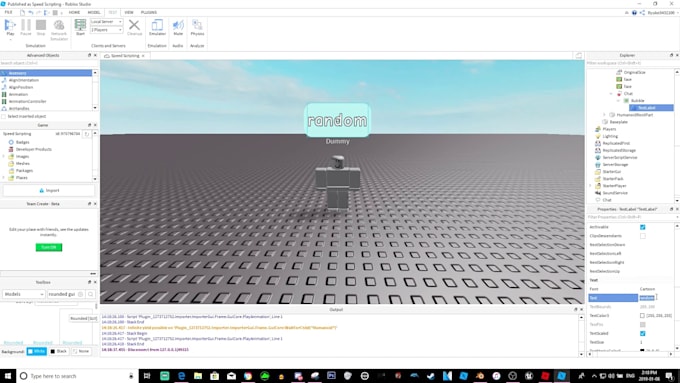Click the TextStrokeColor3 black color swatch
The width and height of the screenshot is (680, 383).
coord(642,350)
